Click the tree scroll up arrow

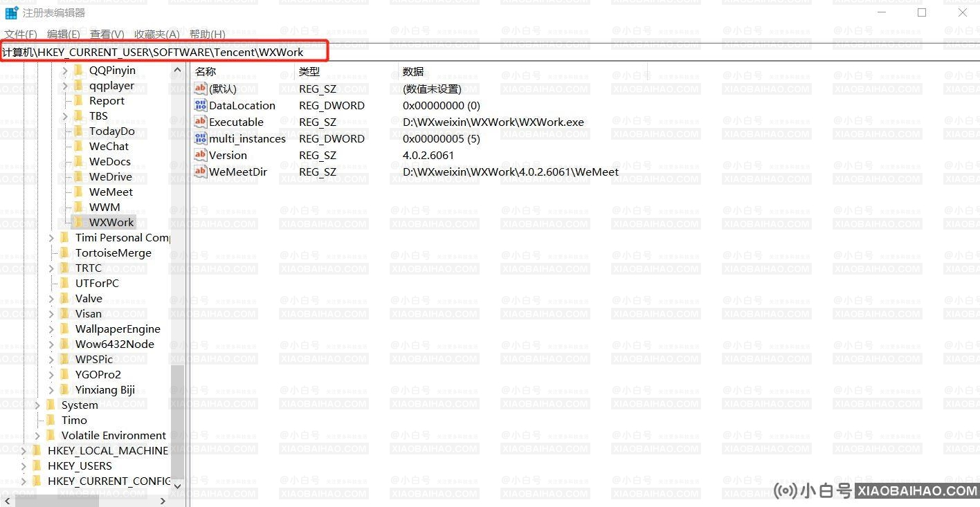point(177,70)
